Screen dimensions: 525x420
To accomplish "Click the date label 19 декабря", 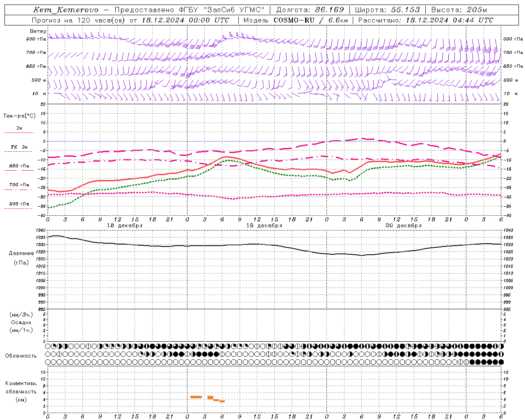I will click(x=264, y=226).
